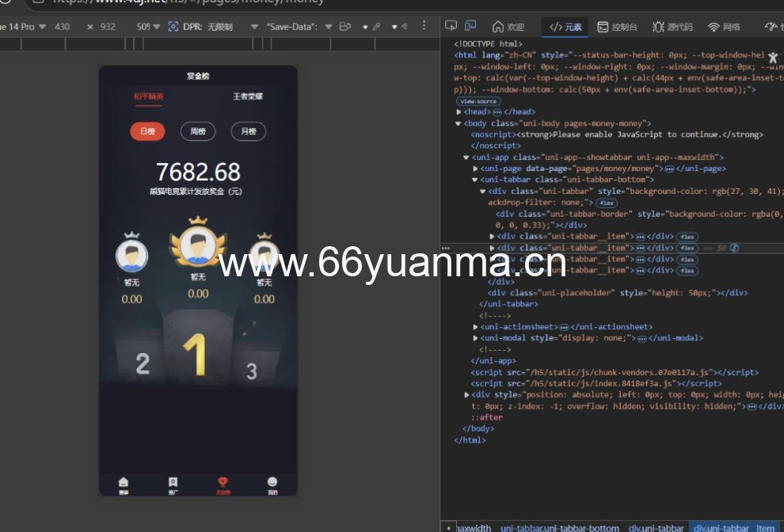Collapse the uni-tabbar element node

tap(474, 180)
